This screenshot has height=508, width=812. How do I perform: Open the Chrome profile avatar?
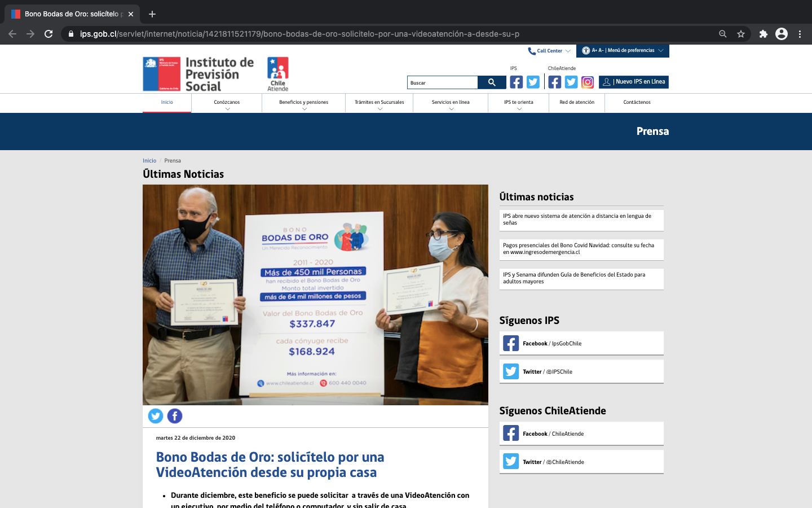tap(782, 34)
